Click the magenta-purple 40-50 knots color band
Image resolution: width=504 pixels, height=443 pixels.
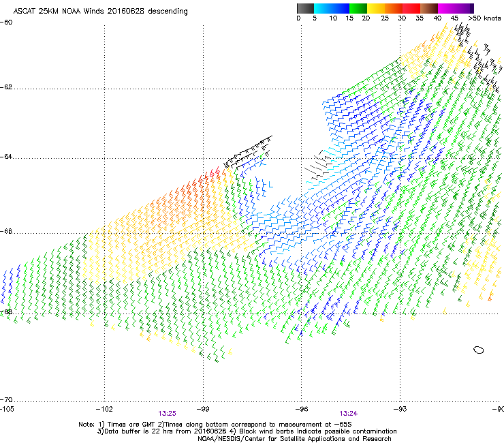pyautogui.click(x=456, y=8)
